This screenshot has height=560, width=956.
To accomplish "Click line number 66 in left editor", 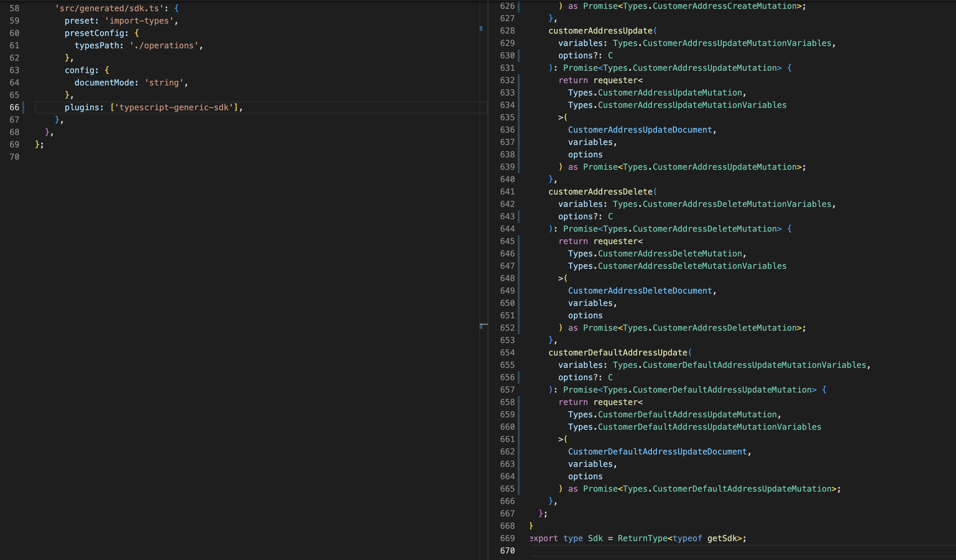I will (14, 107).
